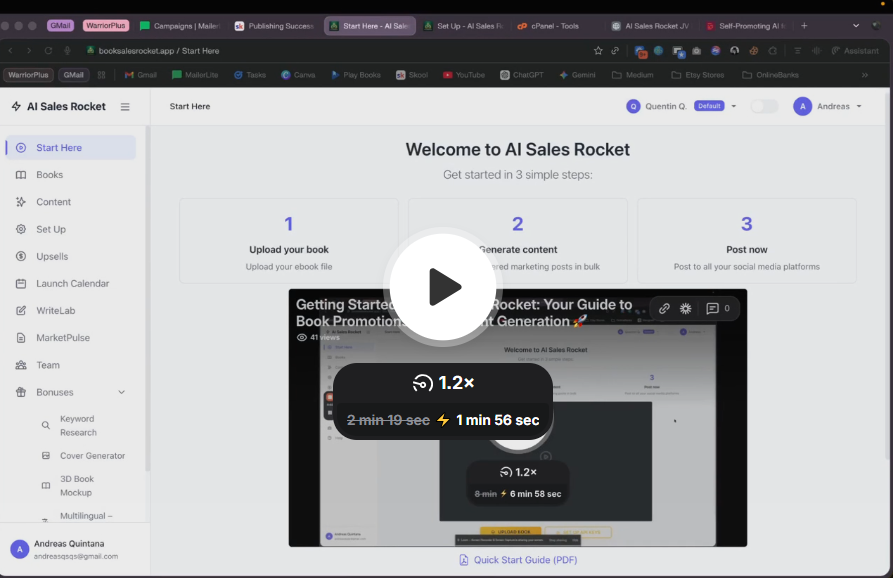This screenshot has height=578, width=893.
Task: Open Content section in sidebar
Action: tap(53, 202)
